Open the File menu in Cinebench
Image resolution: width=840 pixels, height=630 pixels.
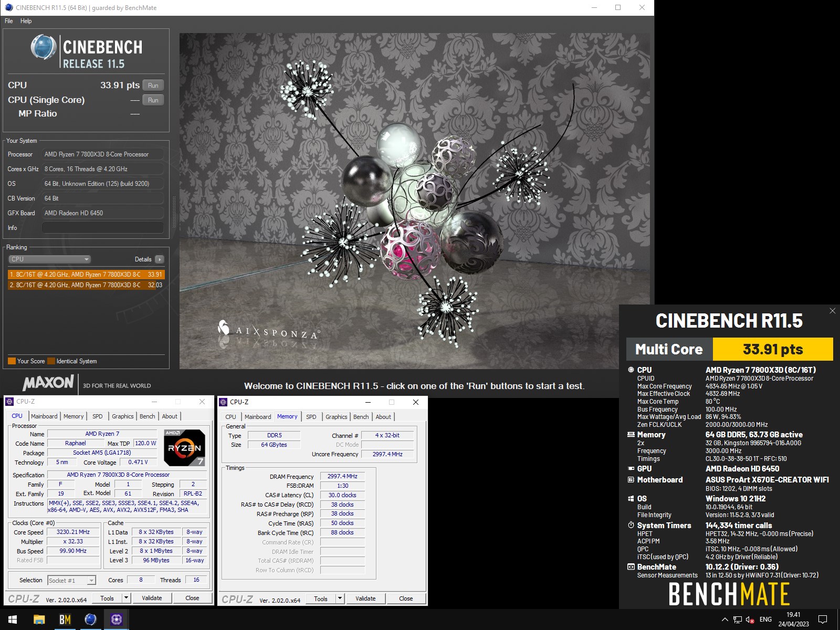(9, 21)
